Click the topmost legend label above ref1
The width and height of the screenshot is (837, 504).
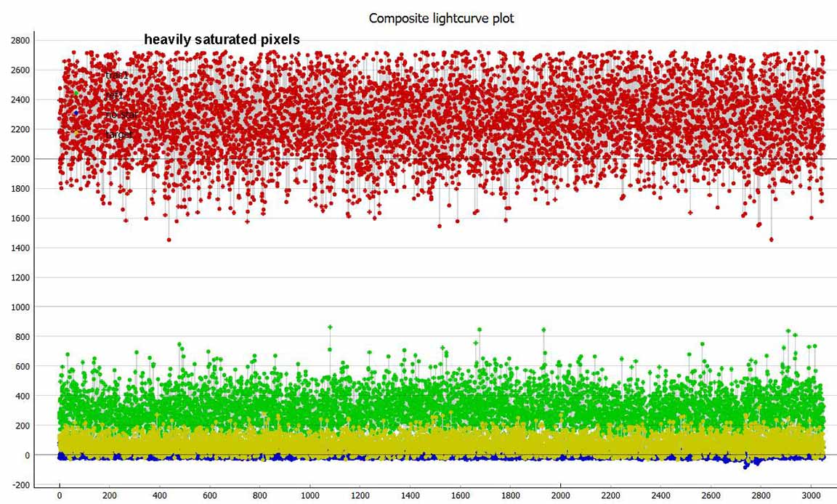pyautogui.click(x=116, y=76)
